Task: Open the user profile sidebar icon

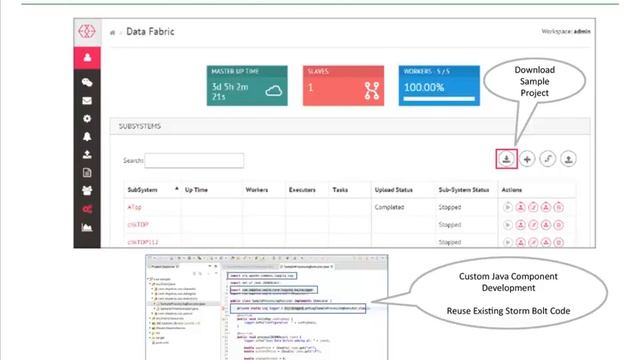Action: click(x=87, y=58)
